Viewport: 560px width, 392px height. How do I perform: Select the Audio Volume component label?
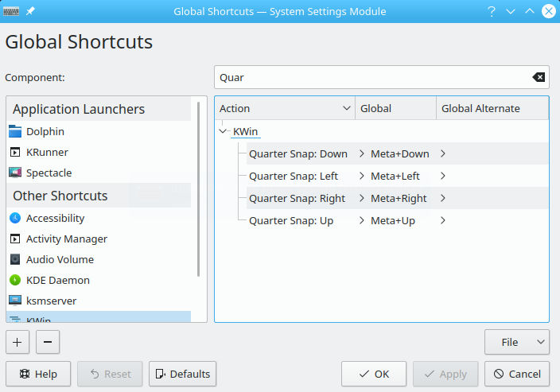pos(60,259)
